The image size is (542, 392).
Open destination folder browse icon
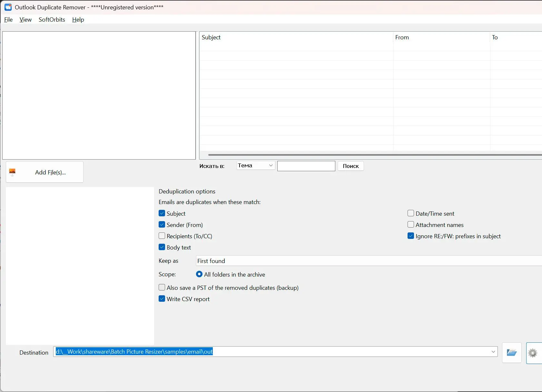tap(512, 353)
